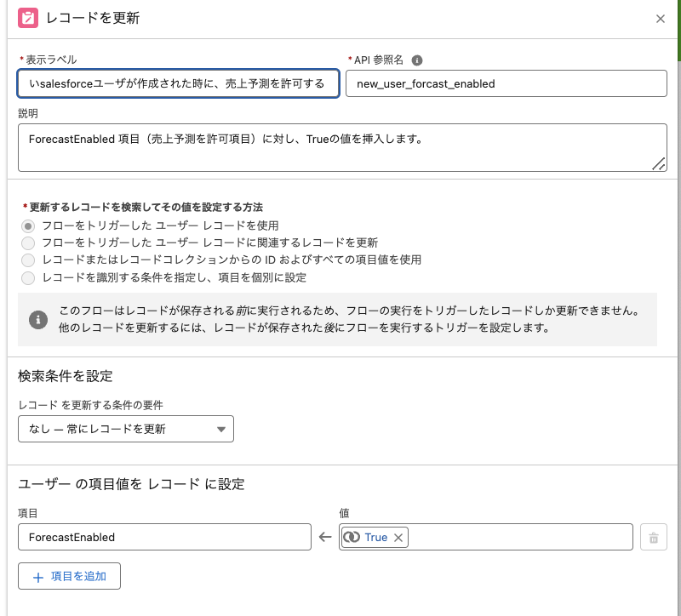Click the 表示ラベル text input

point(179,83)
